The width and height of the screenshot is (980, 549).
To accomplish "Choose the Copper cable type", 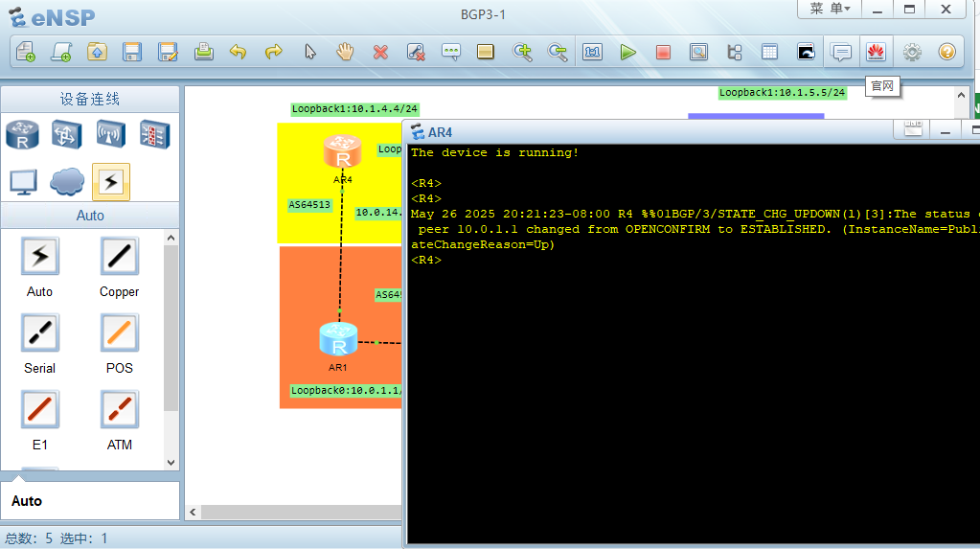I will pos(120,257).
